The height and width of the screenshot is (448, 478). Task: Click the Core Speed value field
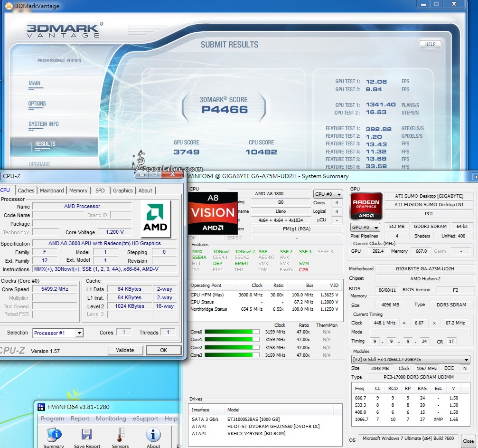(x=55, y=289)
